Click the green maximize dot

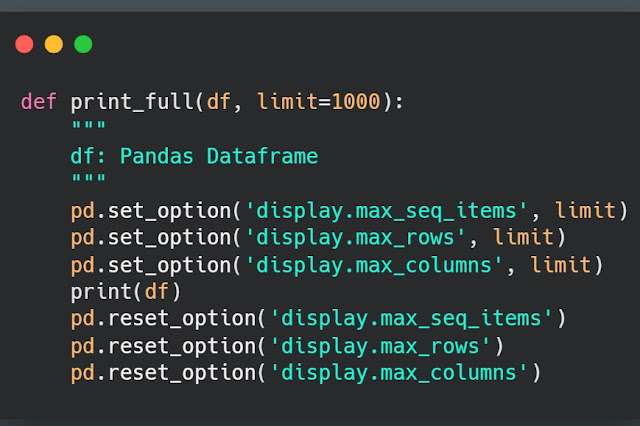[x=83, y=44]
